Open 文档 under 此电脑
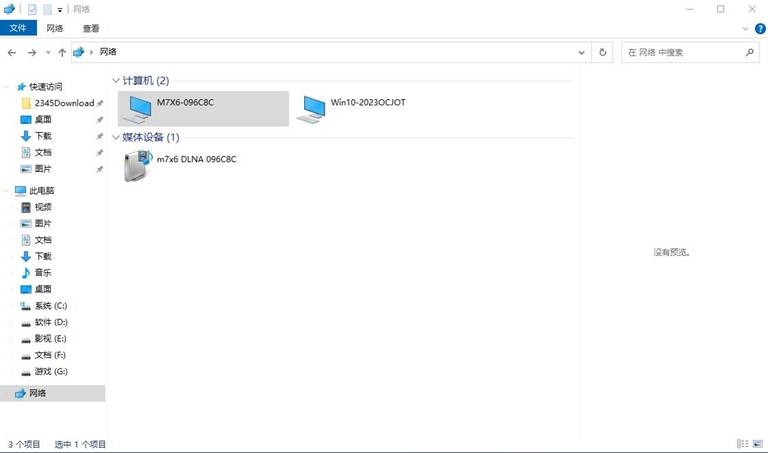Viewport: 768px width, 453px height. (36, 240)
